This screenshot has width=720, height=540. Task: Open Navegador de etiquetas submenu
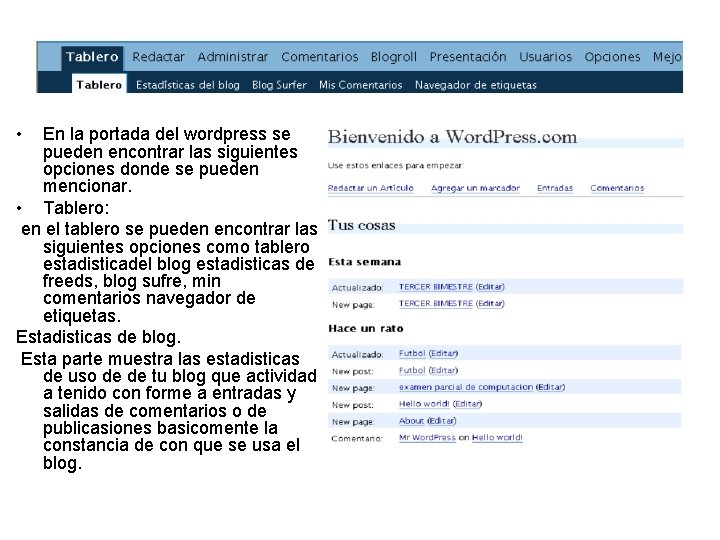click(476, 85)
